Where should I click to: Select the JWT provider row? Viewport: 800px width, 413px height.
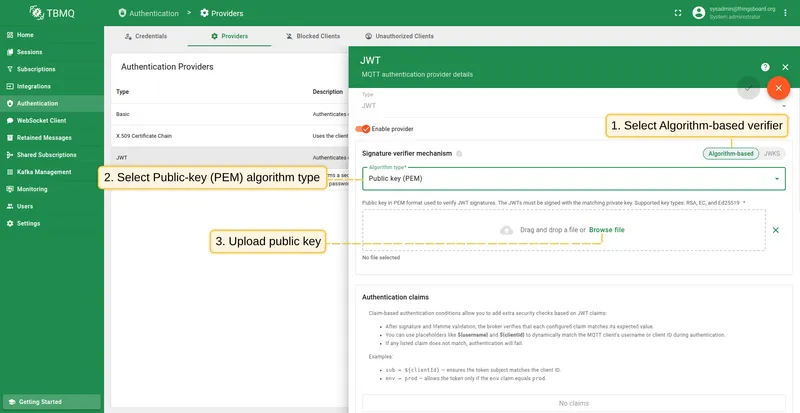[x=230, y=158]
